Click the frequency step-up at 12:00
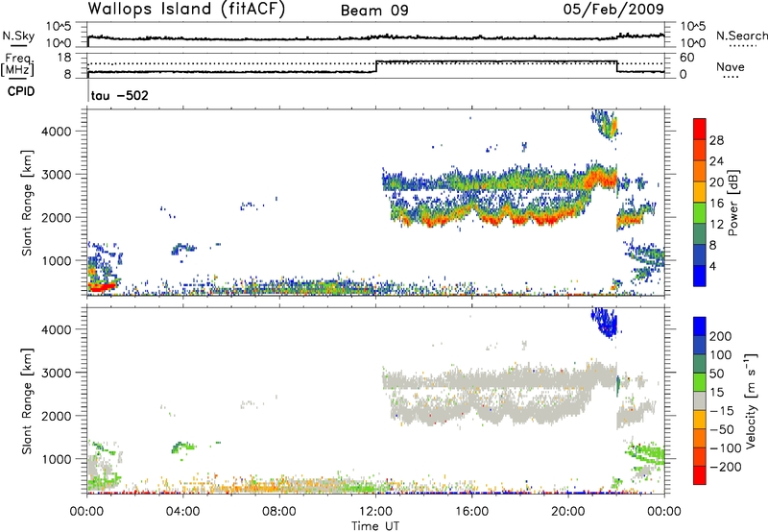This screenshot has width=768, height=532. (x=376, y=66)
